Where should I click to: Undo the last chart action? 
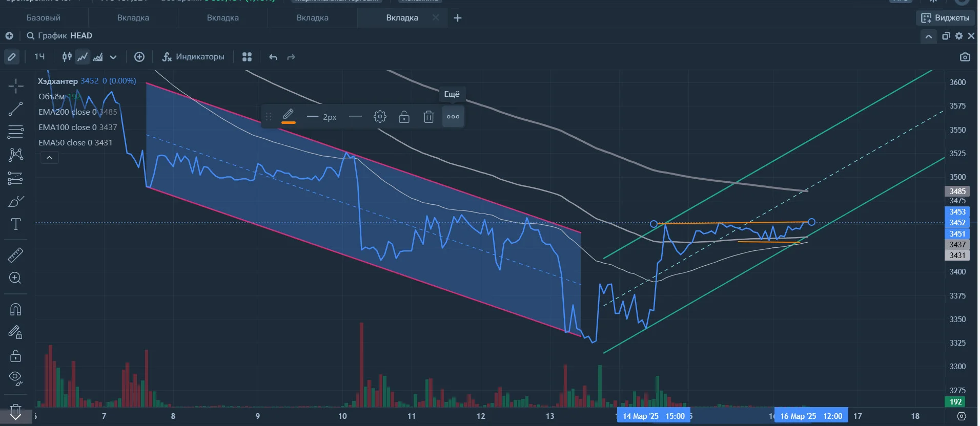(273, 57)
